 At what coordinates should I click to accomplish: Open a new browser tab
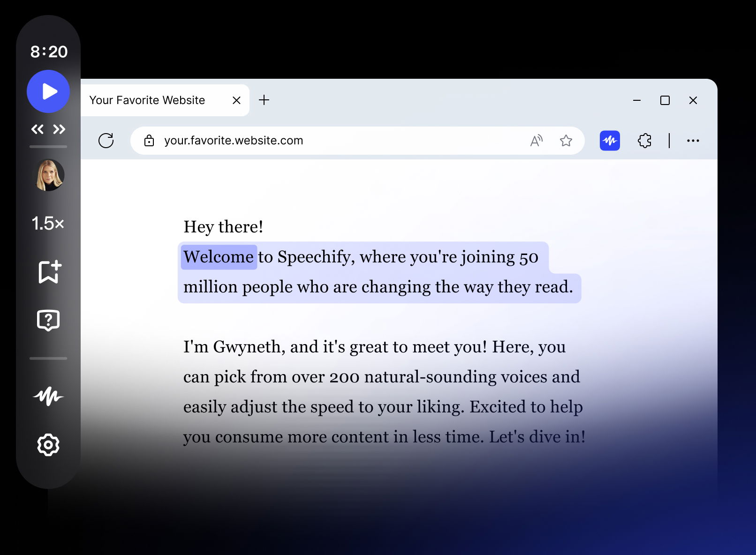(x=265, y=100)
